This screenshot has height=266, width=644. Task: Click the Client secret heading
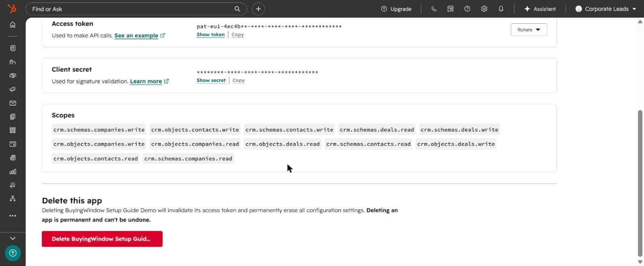(x=72, y=69)
